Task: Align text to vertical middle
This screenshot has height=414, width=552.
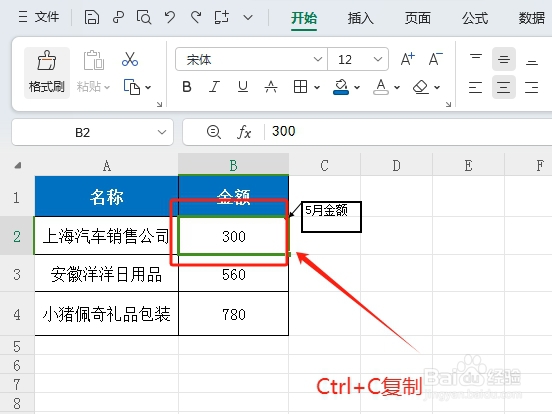Action: point(504,59)
